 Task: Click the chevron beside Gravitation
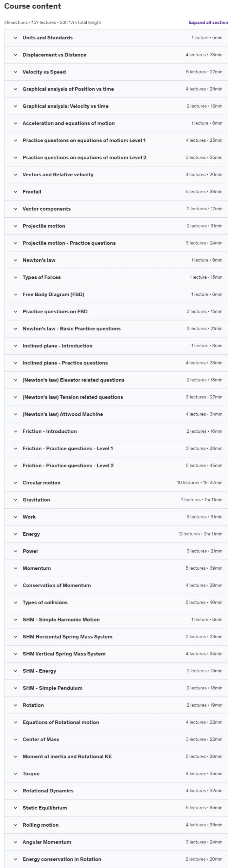point(15,500)
